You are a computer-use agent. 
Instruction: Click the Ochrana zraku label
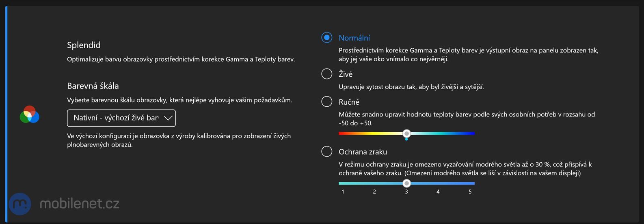click(x=363, y=152)
